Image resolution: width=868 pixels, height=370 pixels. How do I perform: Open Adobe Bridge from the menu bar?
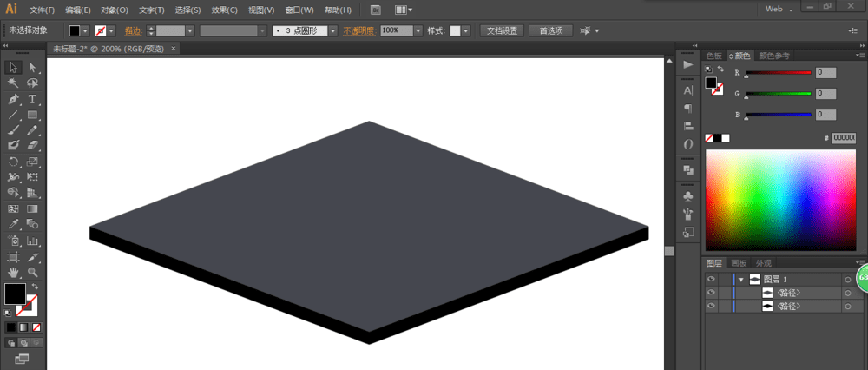[375, 10]
